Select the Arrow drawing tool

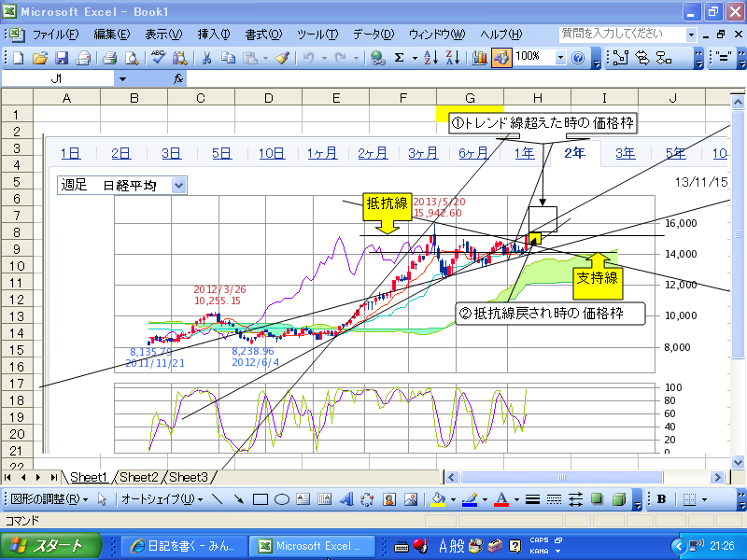pyautogui.click(x=239, y=499)
